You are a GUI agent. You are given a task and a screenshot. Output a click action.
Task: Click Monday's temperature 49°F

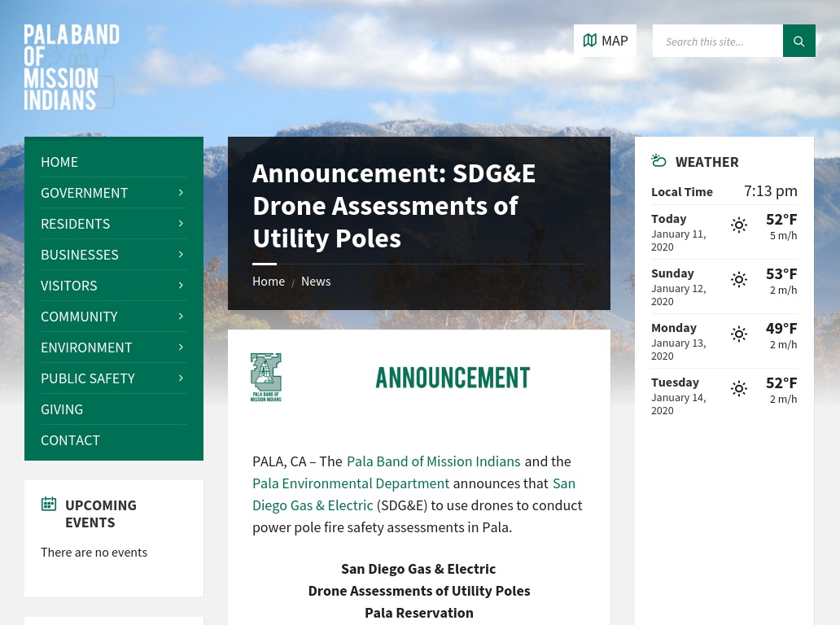(781, 328)
